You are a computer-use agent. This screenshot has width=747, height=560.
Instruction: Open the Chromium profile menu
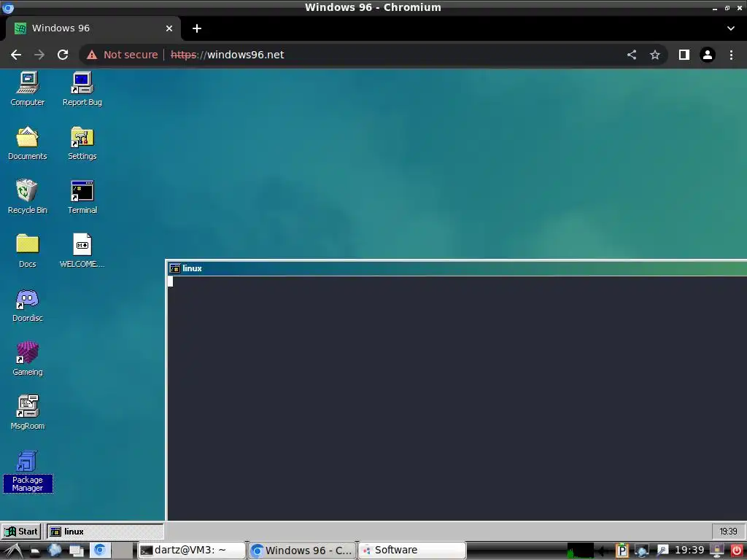708,55
